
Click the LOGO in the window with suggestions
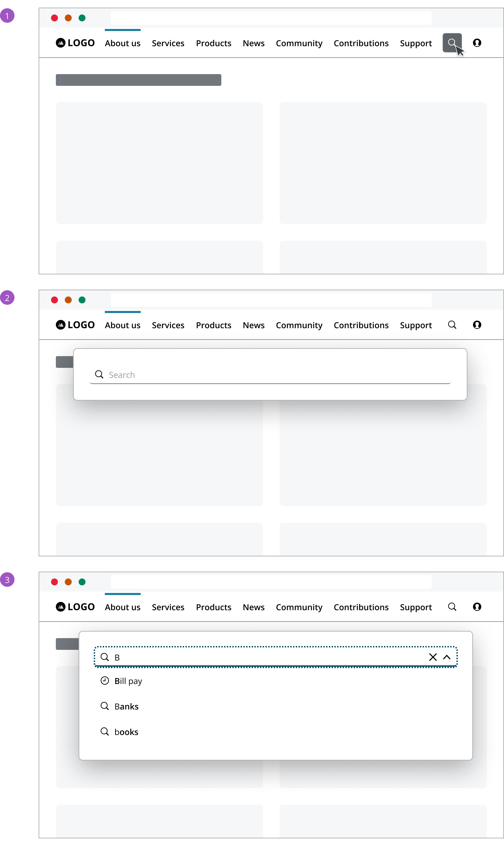[x=75, y=607]
